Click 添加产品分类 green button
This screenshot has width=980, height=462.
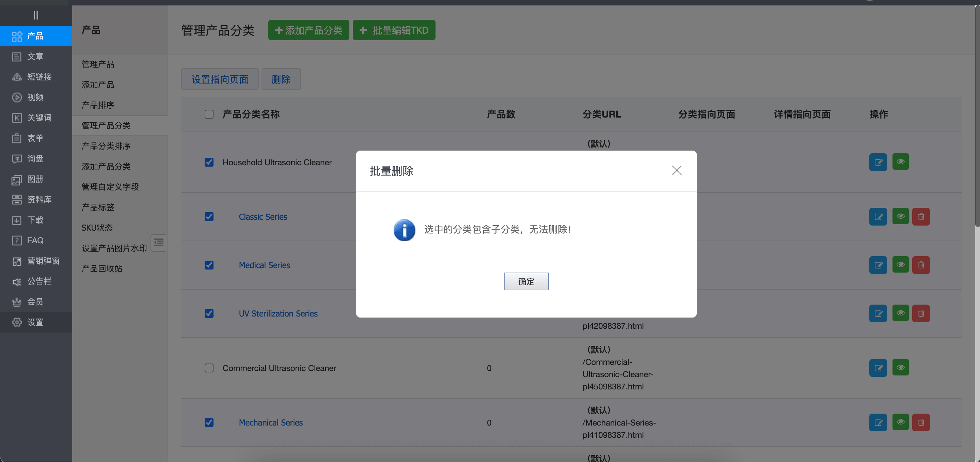point(309,30)
